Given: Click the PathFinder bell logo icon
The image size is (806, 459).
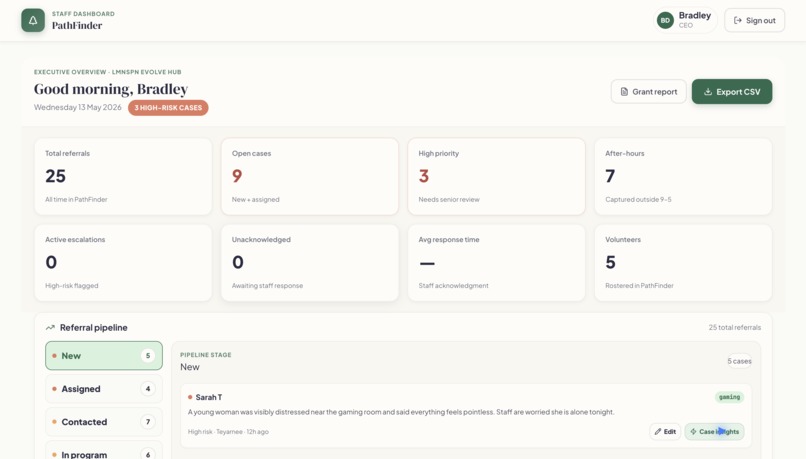Looking at the screenshot, I should [33, 21].
